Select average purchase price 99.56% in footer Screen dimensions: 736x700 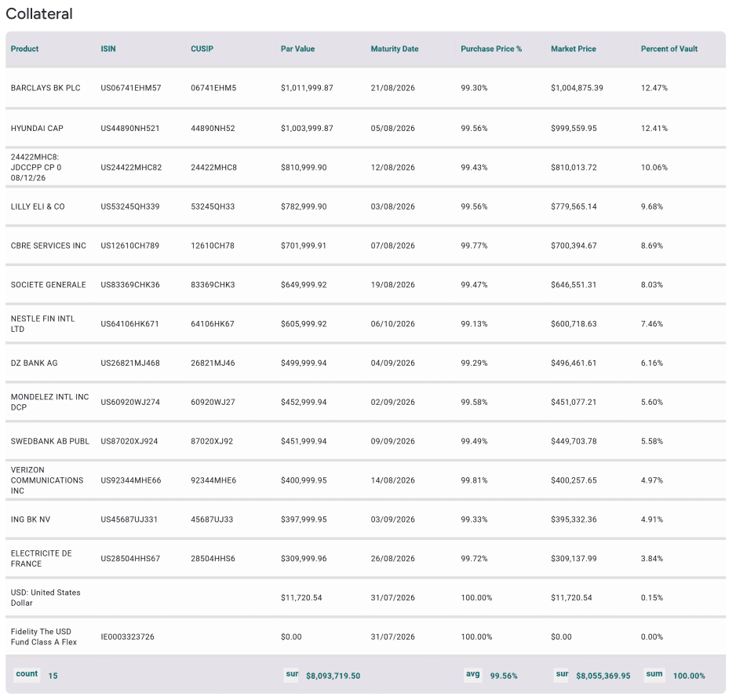[504, 676]
